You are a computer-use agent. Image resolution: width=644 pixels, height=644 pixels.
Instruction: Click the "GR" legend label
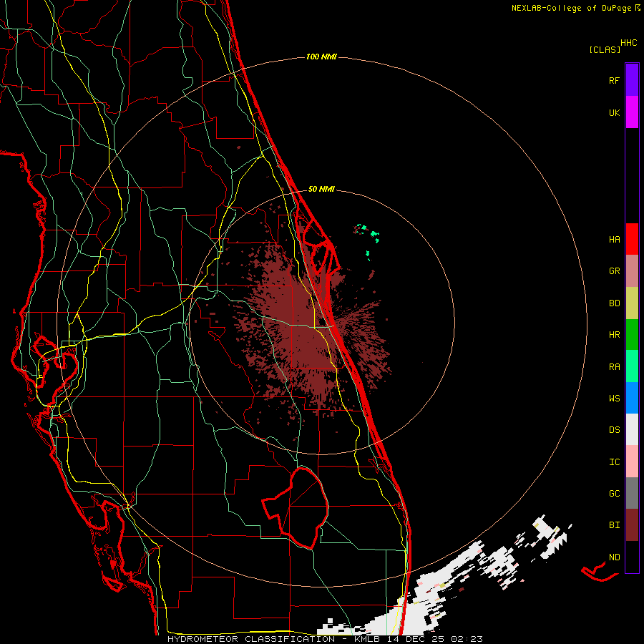614,271
